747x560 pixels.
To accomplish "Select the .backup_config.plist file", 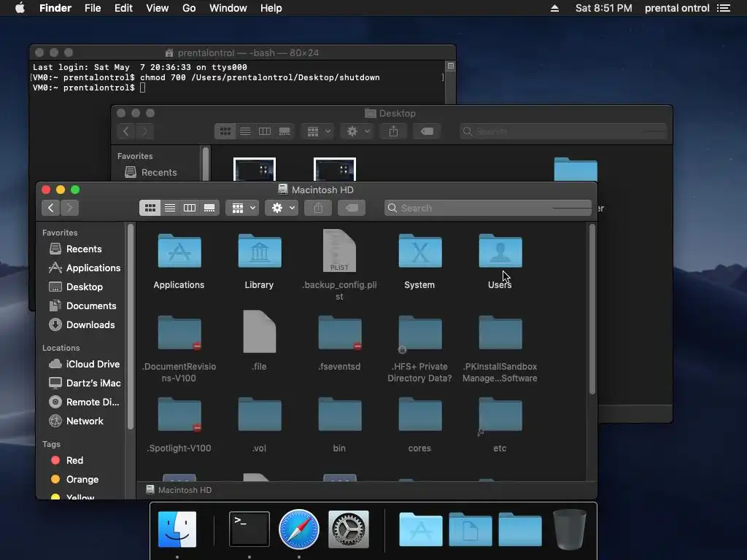I will [339, 251].
